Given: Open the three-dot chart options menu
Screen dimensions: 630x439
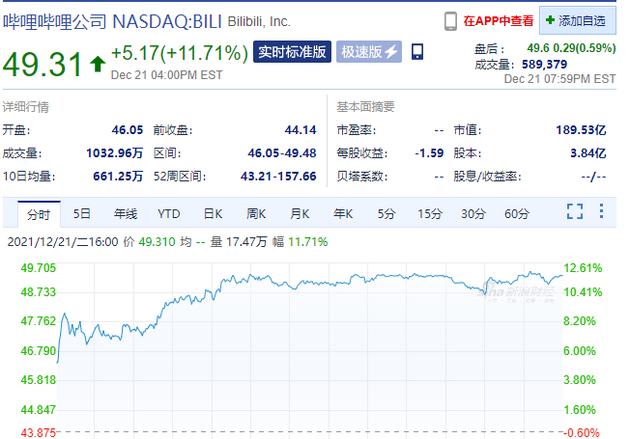Looking at the screenshot, I should (601, 211).
